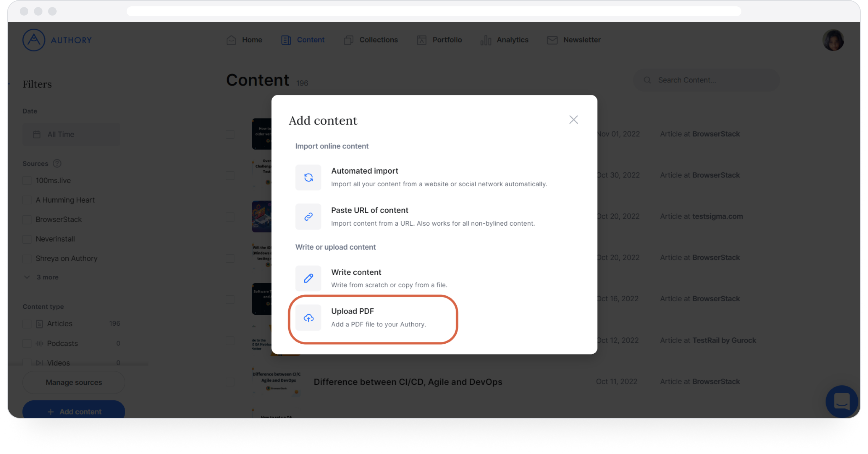Click the Sources help question icon
This screenshot has width=868, height=454.
tap(57, 163)
